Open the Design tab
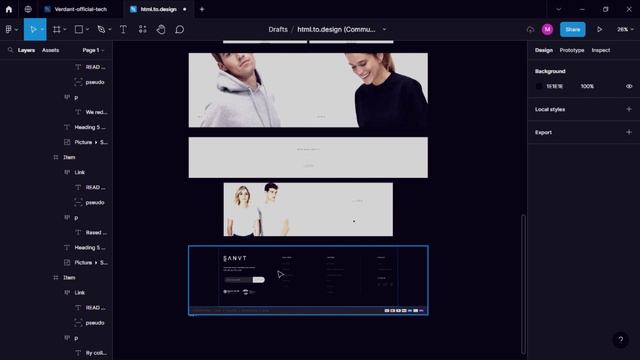This screenshot has width=640, height=360. pos(544,50)
